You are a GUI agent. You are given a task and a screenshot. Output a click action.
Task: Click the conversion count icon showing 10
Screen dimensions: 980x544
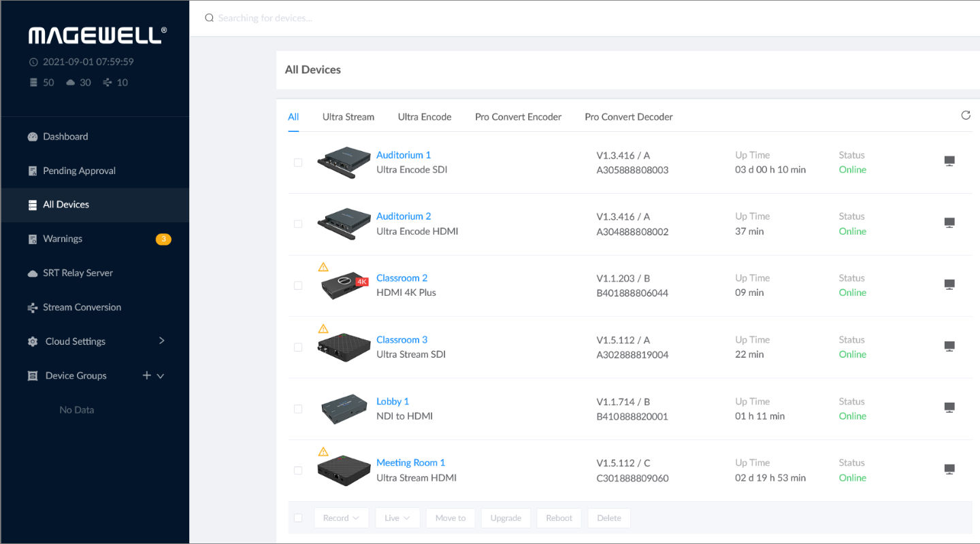107,82
